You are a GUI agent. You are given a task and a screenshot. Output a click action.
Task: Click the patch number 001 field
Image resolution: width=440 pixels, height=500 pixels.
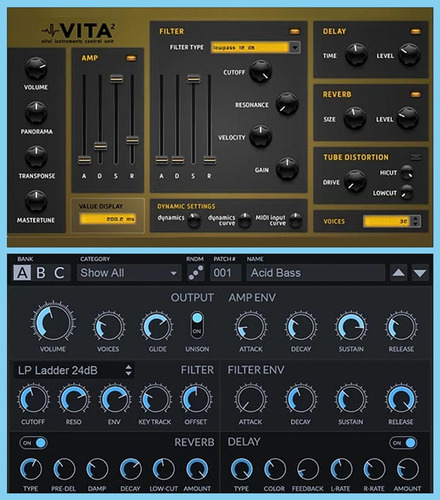pos(226,273)
